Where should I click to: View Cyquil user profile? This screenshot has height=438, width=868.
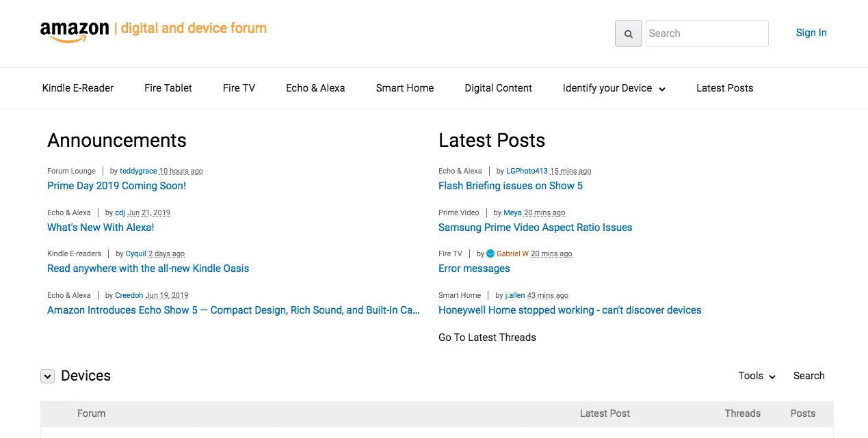click(135, 254)
